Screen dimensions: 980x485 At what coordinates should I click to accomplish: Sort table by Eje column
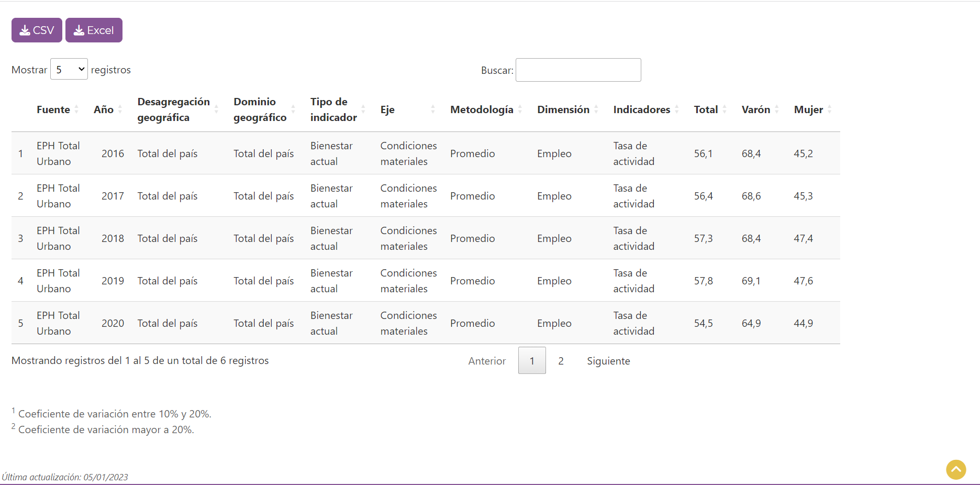388,109
